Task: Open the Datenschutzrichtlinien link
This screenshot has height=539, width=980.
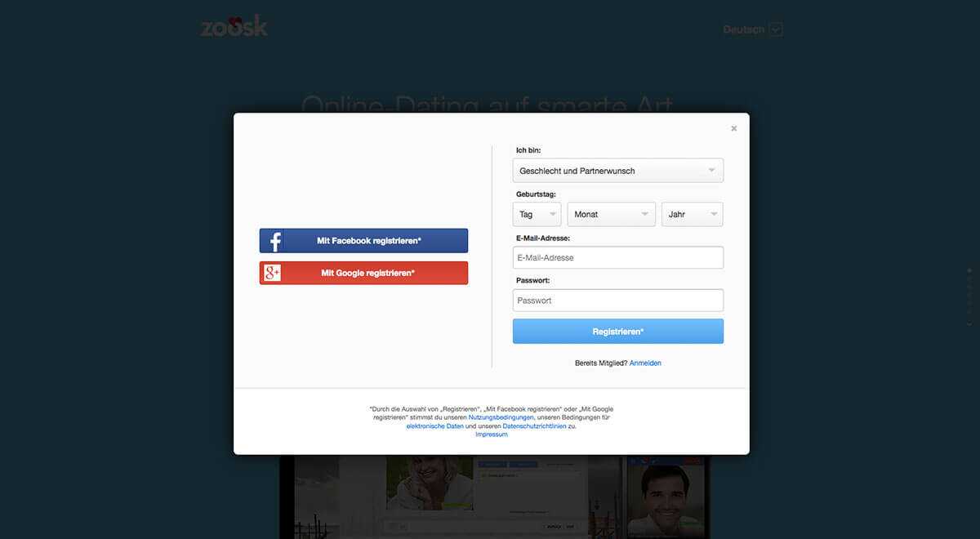Action: [x=534, y=426]
